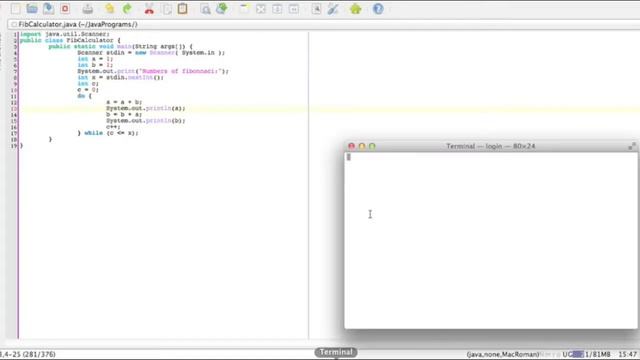Click line '} while (c <= x);'
This screenshot has width=640, height=360.
coord(108,133)
